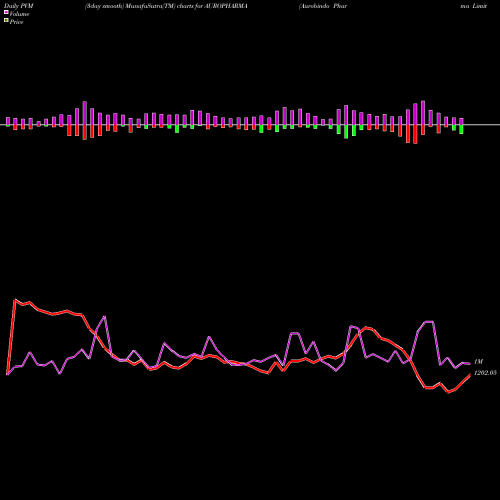
Task: Click the '1M' volume end label
Action: click(x=478, y=362)
